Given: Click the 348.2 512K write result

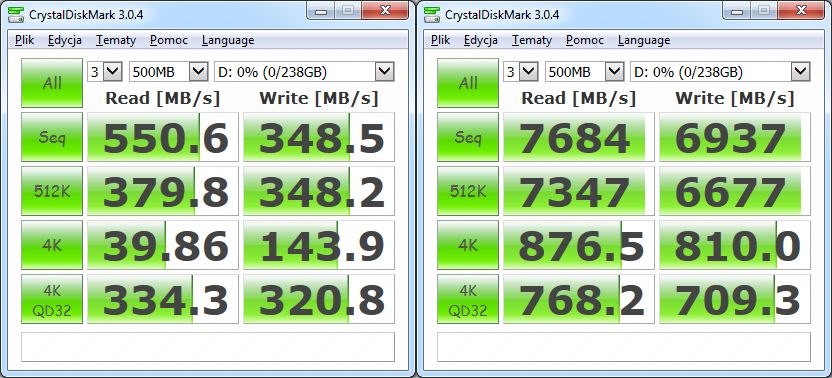Looking at the screenshot, I should pyautogui.click(x=319, y=191).
